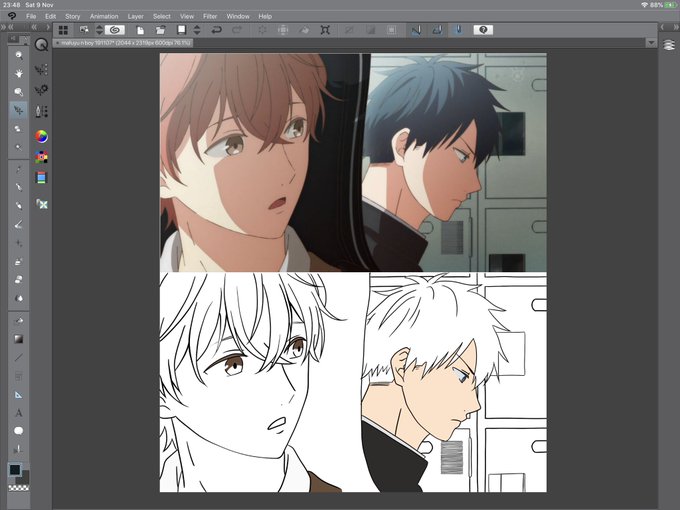This screenshot has width=680, height=510.
Task: Select the Ruler triangle tool
Action: (x=19, y=395)
